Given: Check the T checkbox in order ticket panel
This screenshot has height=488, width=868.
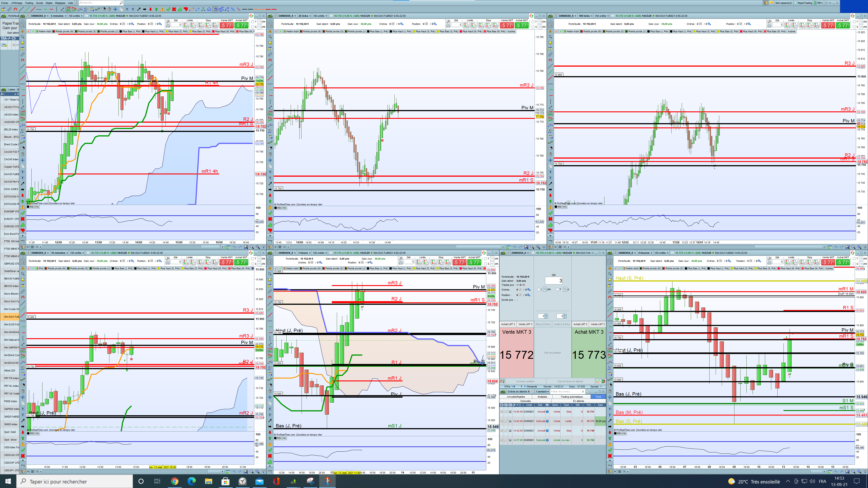Looking at the screenshot, I should (x=558, y=289).
